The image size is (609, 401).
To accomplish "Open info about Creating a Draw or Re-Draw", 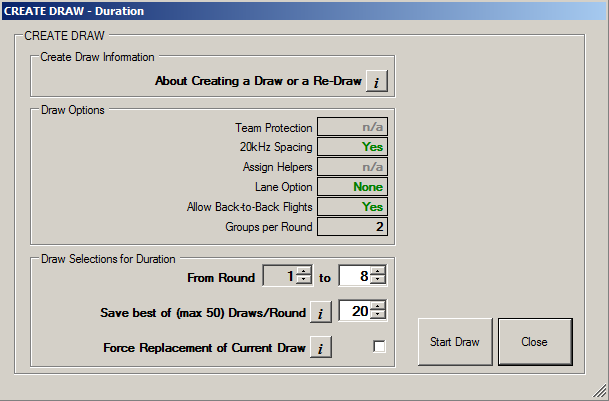I will pyautogui.click(x=377, y=81).
